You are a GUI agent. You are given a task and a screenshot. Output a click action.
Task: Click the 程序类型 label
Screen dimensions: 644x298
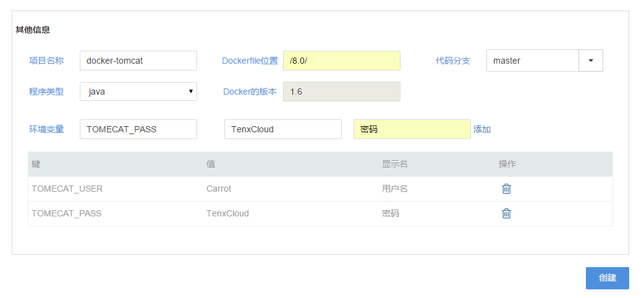click(x=46, y=92)
